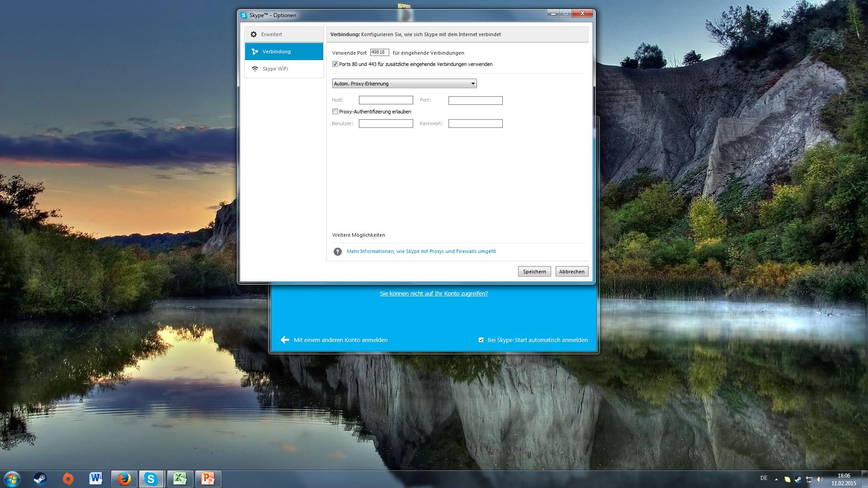Screen dimensions: 868x488
Task: Show hidden tray icons arrow
Action: pos(776,479)
